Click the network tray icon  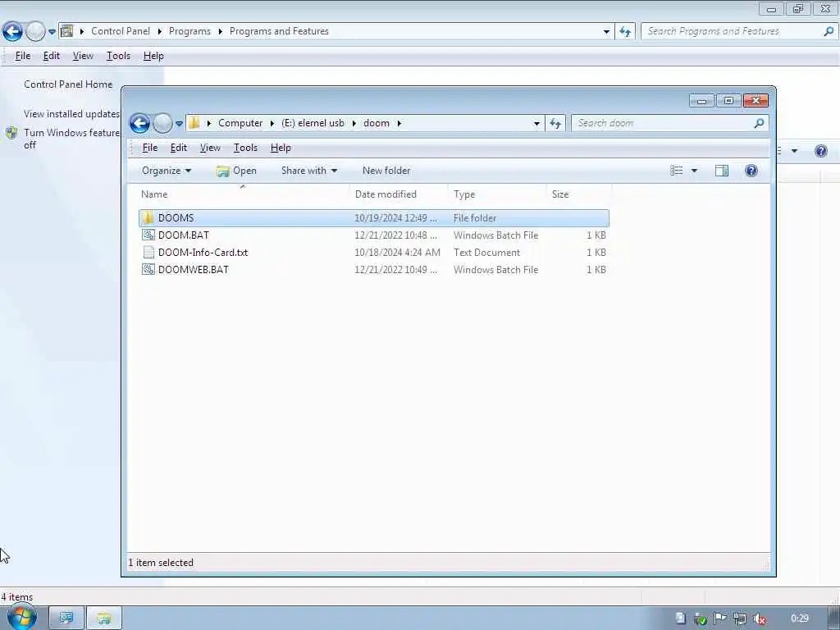(739, 619)
